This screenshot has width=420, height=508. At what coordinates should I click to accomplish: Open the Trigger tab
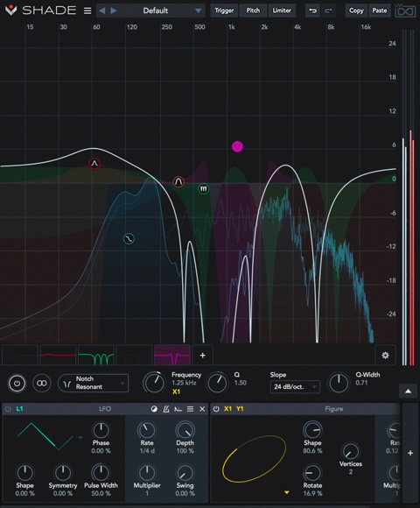point(224,11)
